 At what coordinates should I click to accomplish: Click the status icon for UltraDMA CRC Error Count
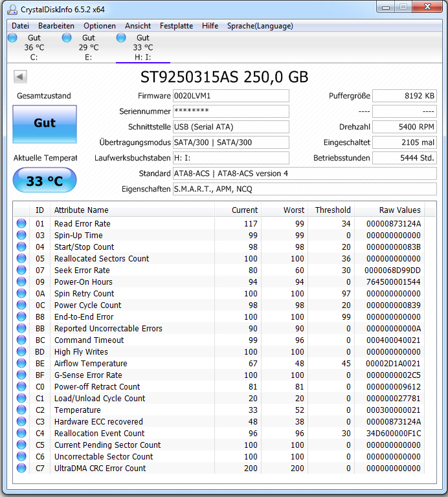21,468
